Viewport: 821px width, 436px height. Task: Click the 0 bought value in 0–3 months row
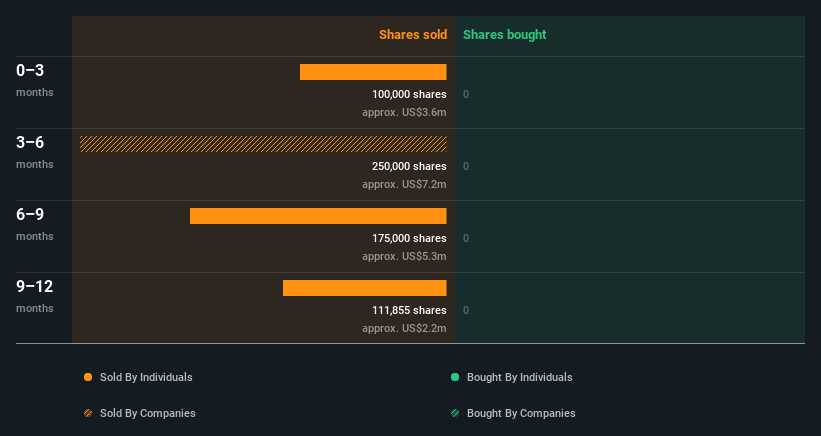[x=466, y=95]
